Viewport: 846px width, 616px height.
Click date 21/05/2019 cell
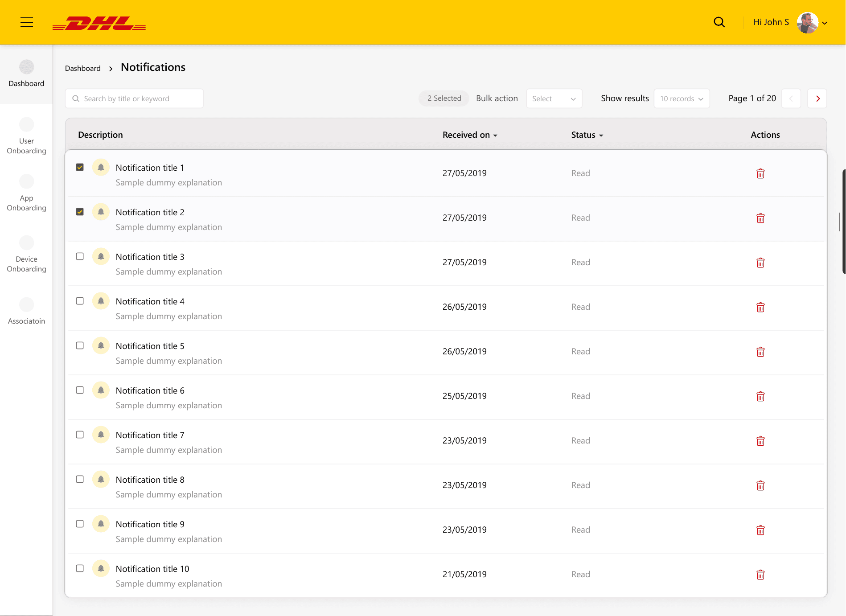pos(464,574)
